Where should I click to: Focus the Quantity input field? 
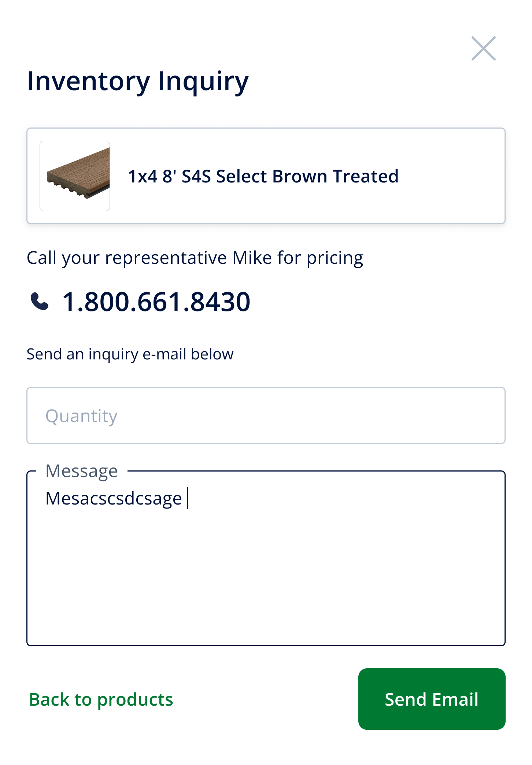[266, 415]
